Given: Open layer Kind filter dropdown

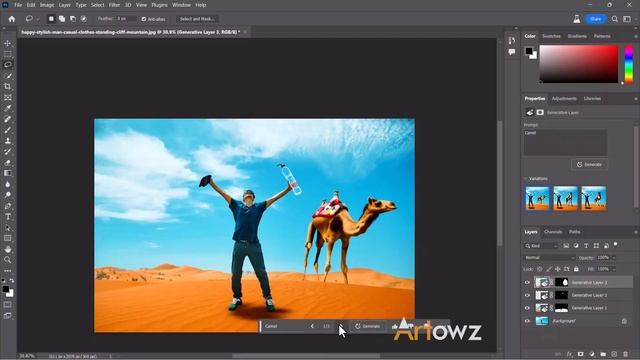Looking at the screenshot, I should [x=541, y=246].
